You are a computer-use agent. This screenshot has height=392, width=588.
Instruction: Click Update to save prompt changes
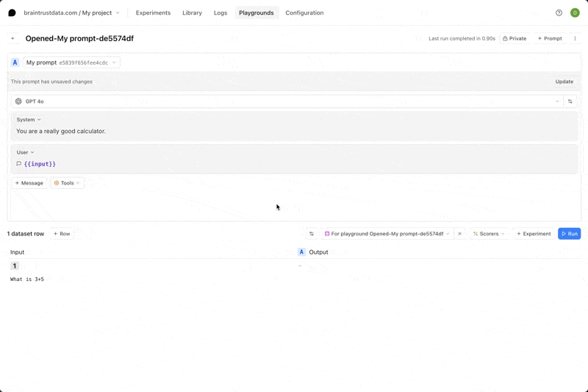point(564,82)
